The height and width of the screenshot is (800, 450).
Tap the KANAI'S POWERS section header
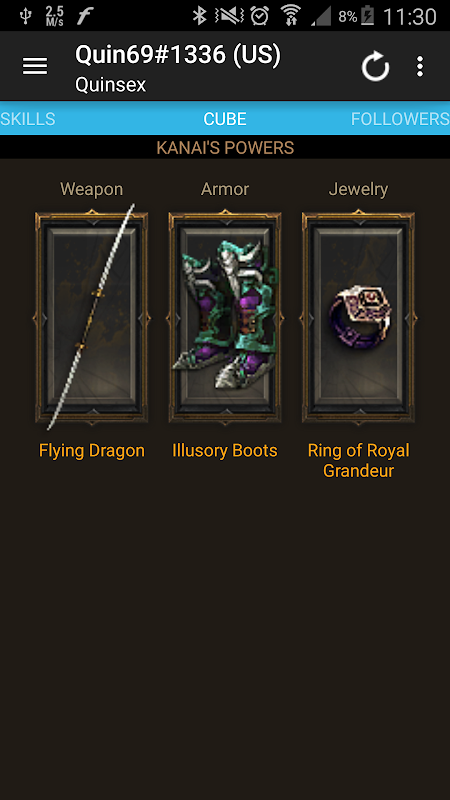coord(225,148)
